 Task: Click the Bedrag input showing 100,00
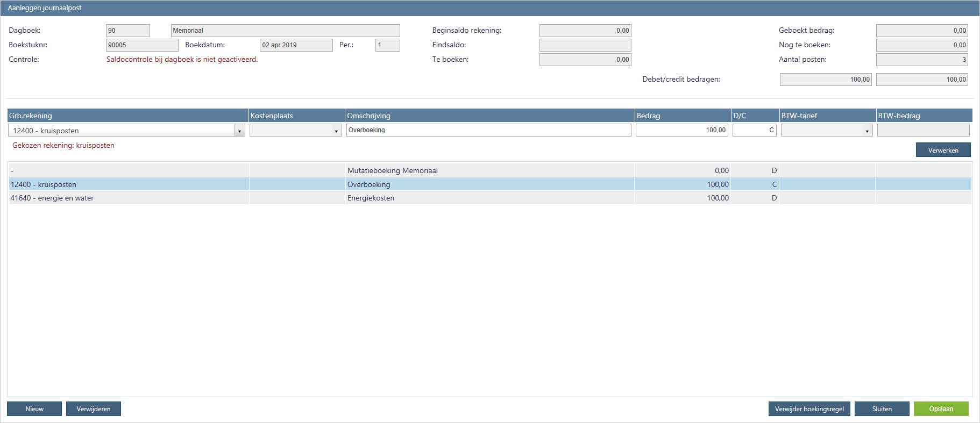681,130
